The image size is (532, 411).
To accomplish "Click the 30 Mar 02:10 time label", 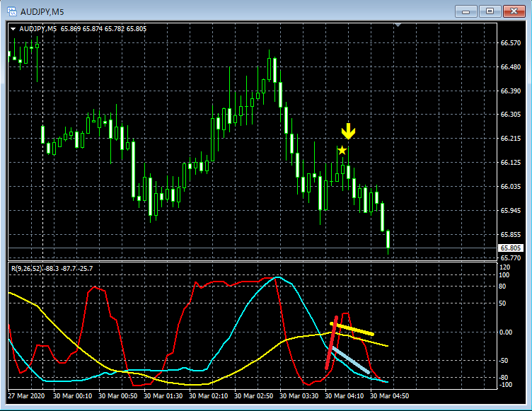I will point(208,396).
